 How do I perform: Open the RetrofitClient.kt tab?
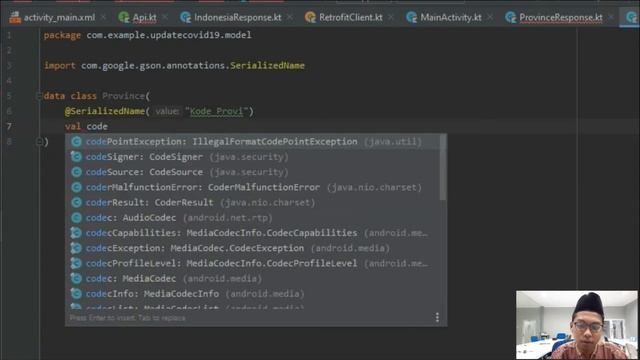351,18
